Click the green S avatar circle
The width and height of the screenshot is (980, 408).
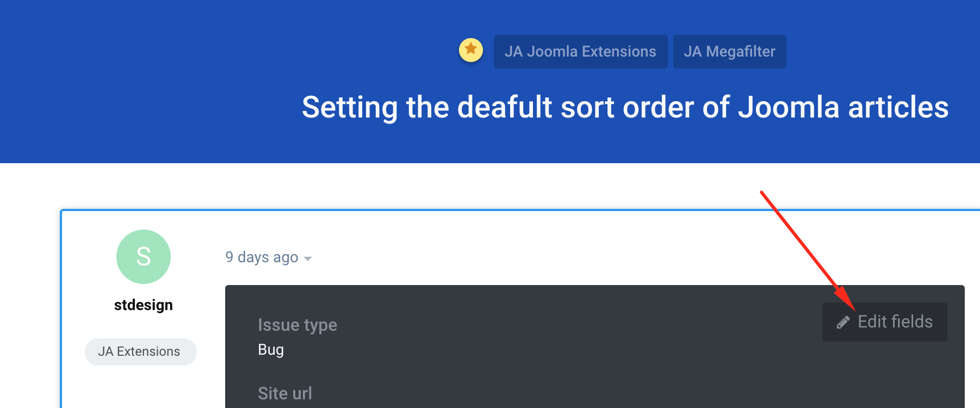[144, 257]
